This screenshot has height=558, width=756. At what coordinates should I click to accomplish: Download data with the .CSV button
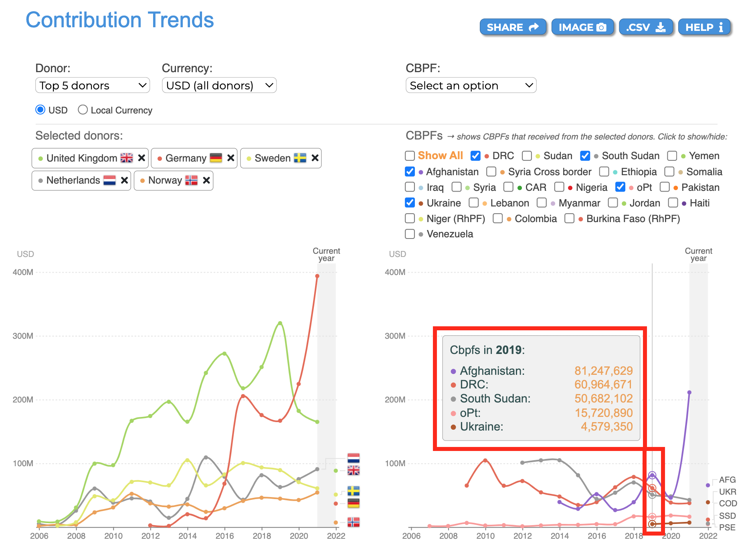point(646,27)
